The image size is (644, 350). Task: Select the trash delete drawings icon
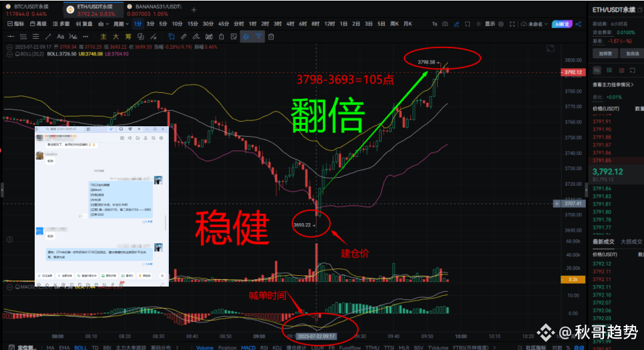[271, 37]
